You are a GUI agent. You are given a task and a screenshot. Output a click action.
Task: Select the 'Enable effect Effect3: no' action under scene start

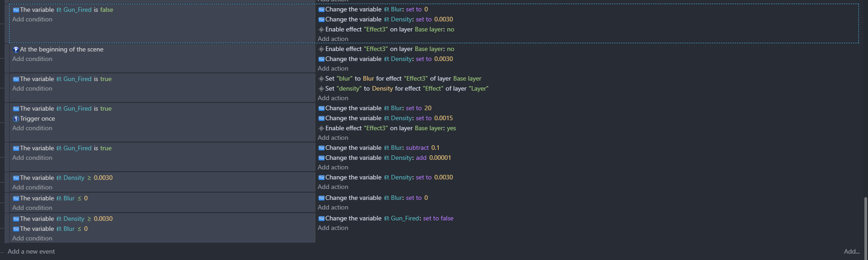pyautogui.click(x=386, y=49)
